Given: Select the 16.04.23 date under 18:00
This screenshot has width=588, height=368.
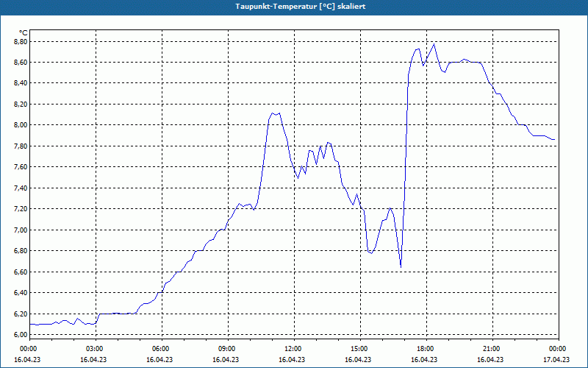Looking at the screenshot, I should point(425,359).
